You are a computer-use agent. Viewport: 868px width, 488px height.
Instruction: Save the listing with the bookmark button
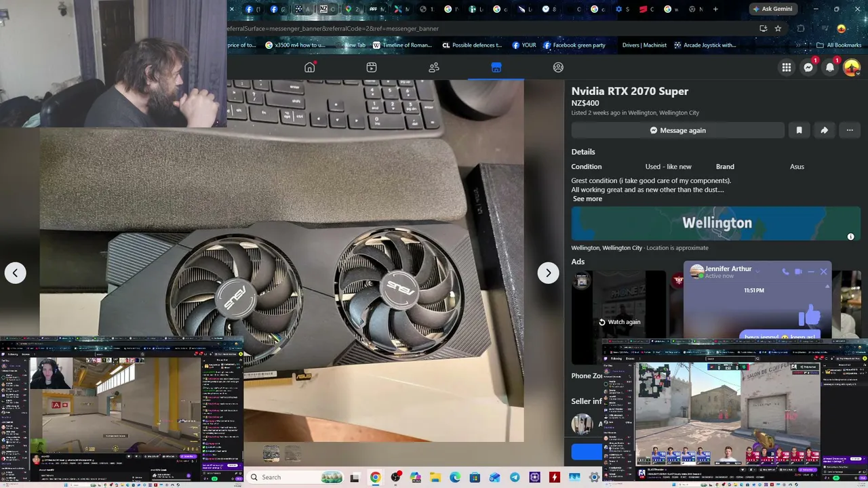pos(799,130)
